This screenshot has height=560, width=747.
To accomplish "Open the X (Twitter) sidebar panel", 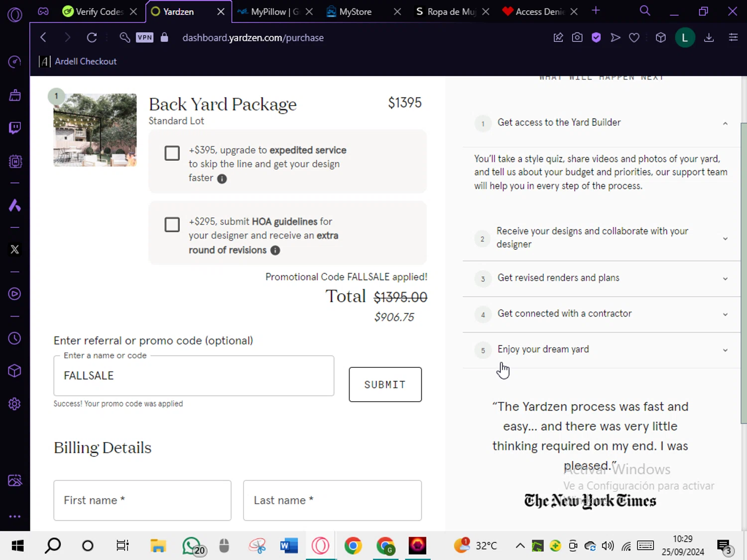I will point(15,249).
